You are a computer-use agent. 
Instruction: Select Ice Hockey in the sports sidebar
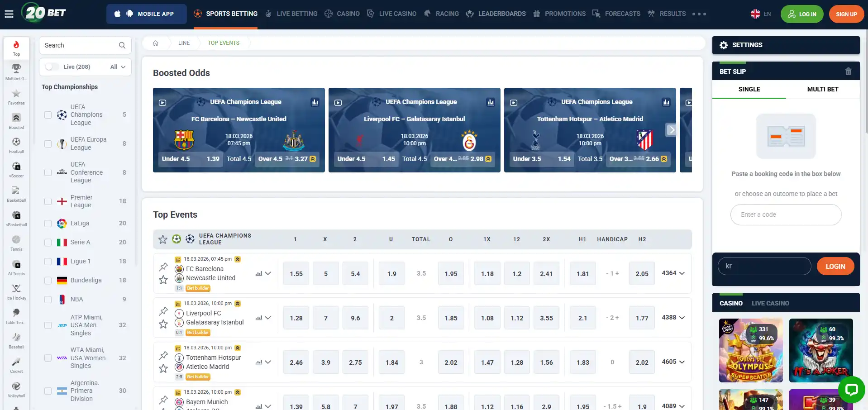point(16,292)
